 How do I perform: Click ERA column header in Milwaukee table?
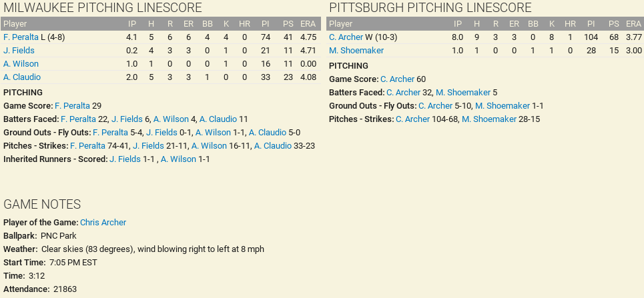click(x=308, y=24)
